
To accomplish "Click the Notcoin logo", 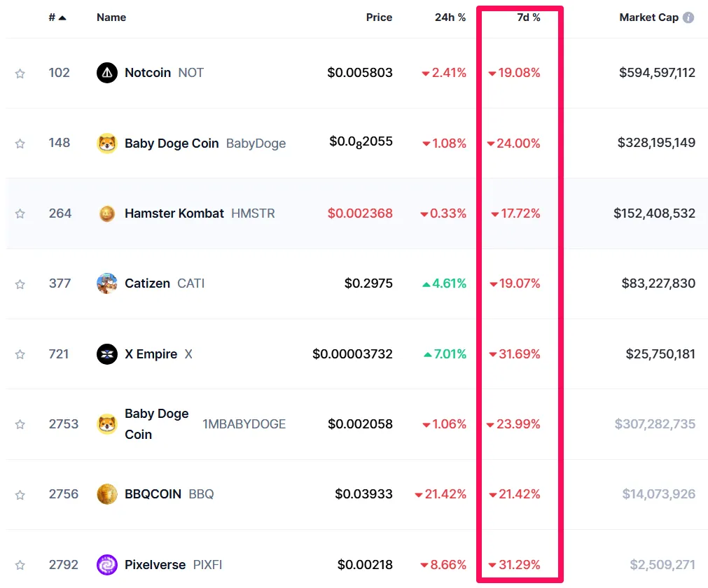I will [106, 73].
